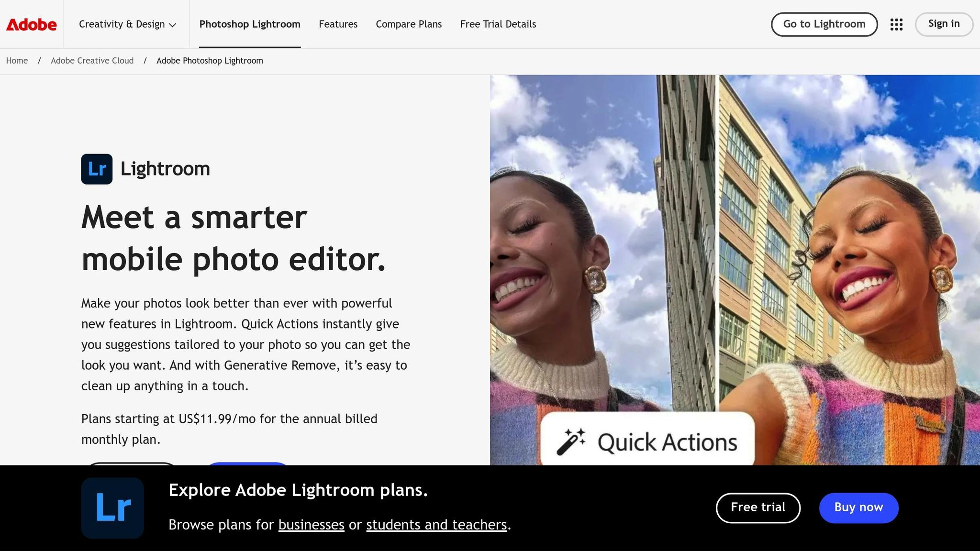
Task: Open Adobe Creative Cloud breadcrumb link
Action: (x=92, y=61)
